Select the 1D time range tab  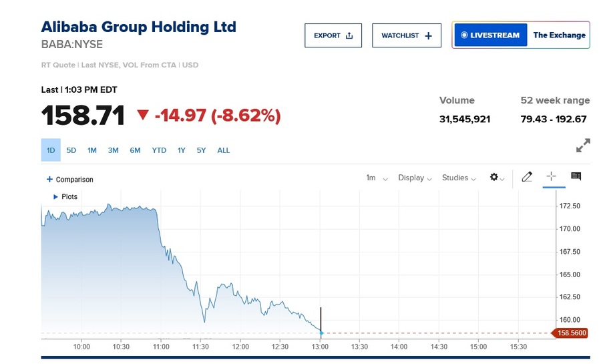point(51,150)
